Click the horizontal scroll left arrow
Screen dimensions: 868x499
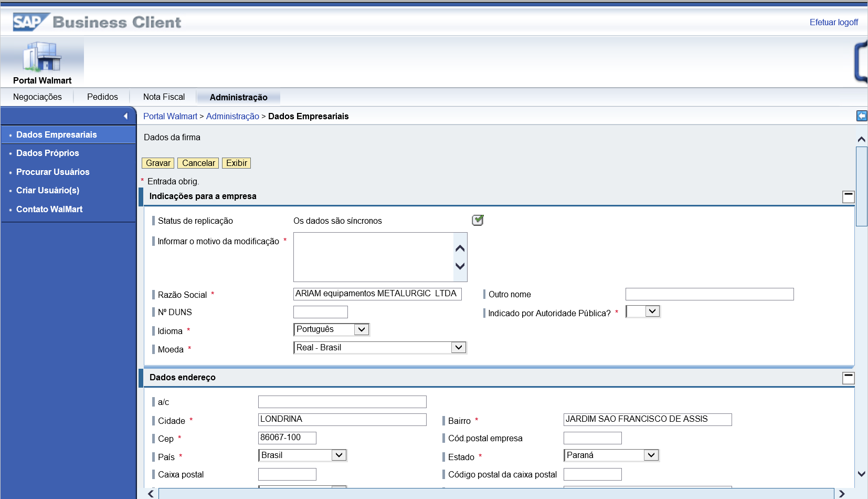151,494
